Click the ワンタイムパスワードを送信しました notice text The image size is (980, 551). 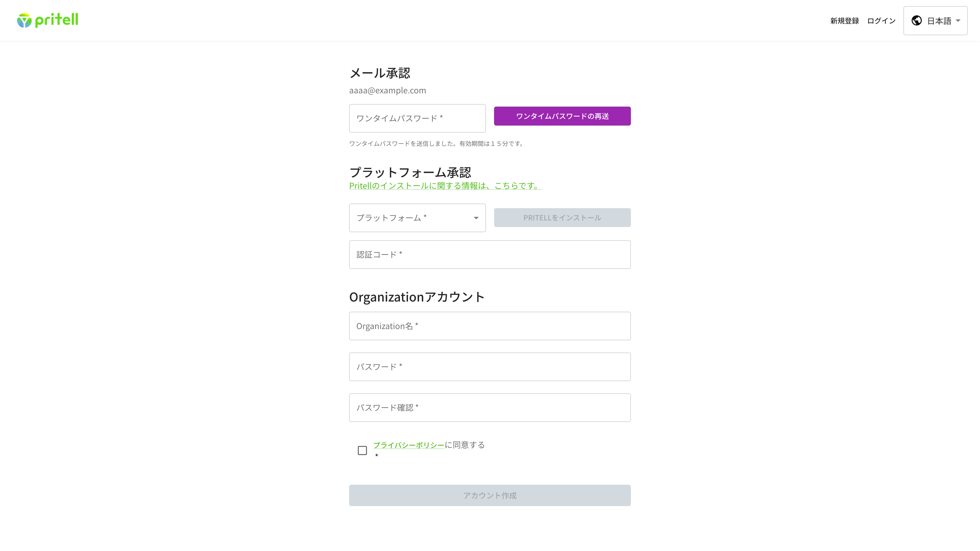coord(437,143)
